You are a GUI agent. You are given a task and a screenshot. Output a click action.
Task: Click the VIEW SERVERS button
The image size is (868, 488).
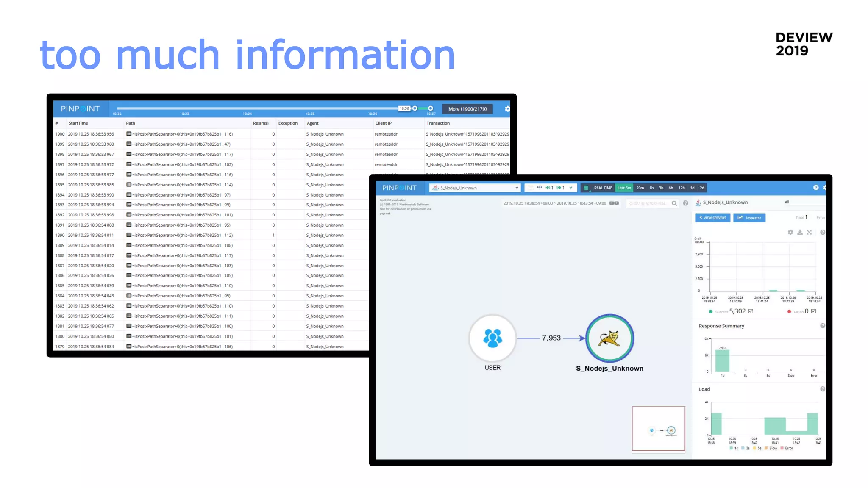712,218
